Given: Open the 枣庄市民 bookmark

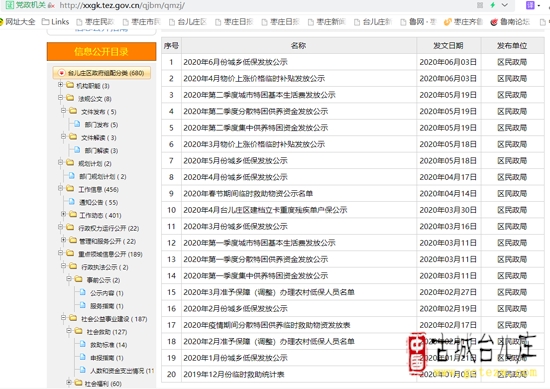Looking at the screenshot, I should point(142,22).
